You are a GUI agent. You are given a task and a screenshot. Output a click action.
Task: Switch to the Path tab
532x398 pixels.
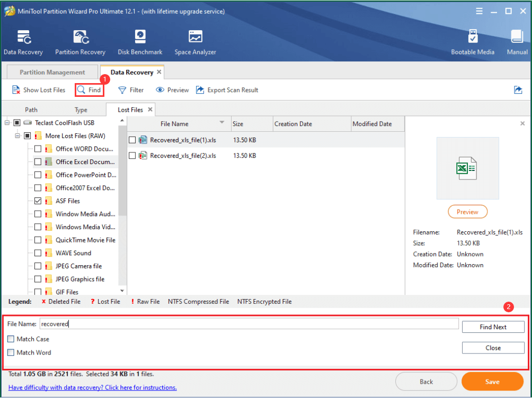pyautogui.click(x=31, y=110)
